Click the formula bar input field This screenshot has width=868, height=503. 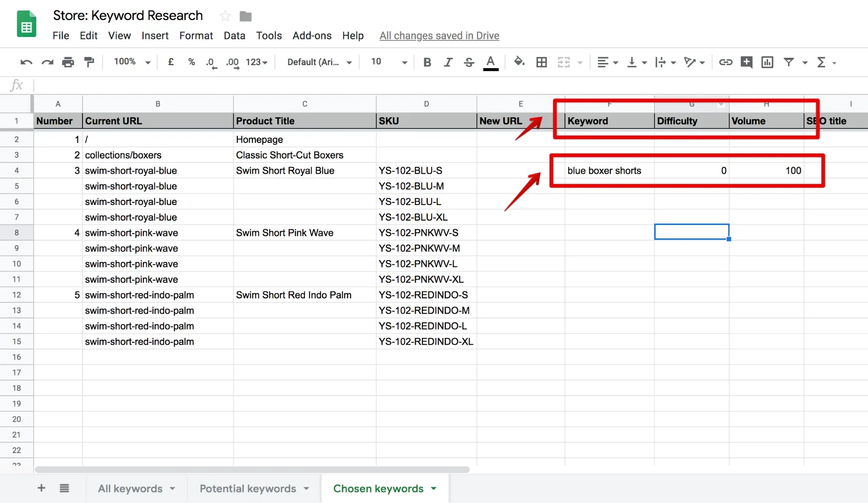[434, 85]
